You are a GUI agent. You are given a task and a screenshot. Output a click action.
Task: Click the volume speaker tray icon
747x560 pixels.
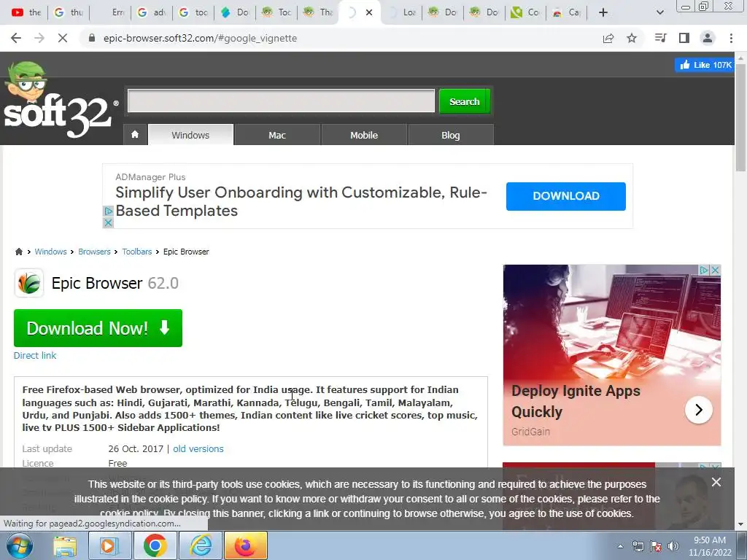coord(673,546)
